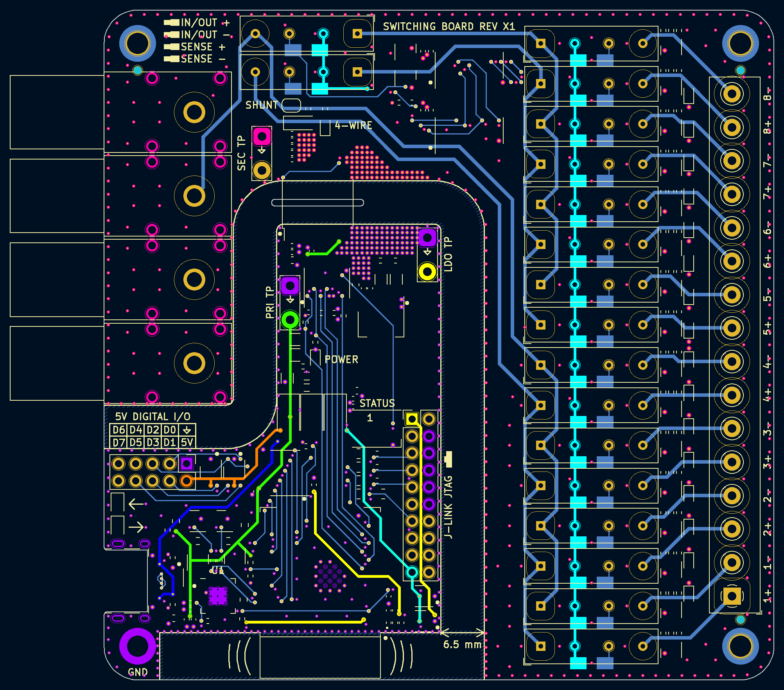The width and height of the screenshot is (784, 690).
Task: Click the connector pad labeled 6-
Action: [732, 228]
